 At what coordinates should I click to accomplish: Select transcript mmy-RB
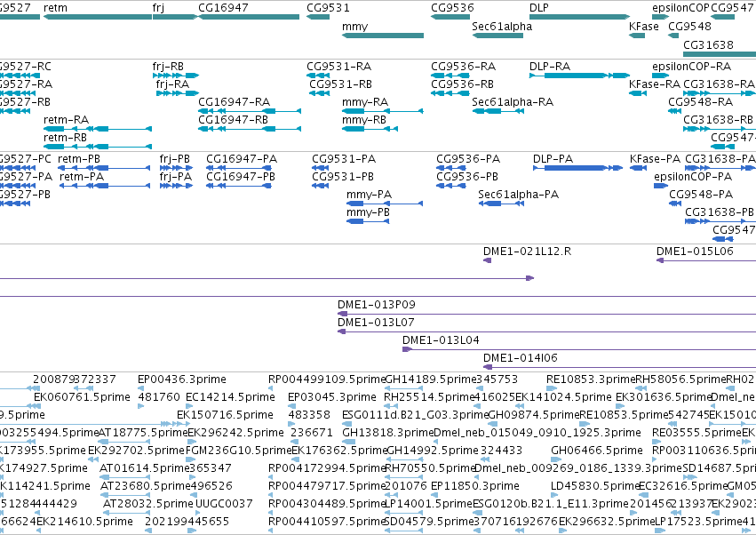tap(370, 129)
